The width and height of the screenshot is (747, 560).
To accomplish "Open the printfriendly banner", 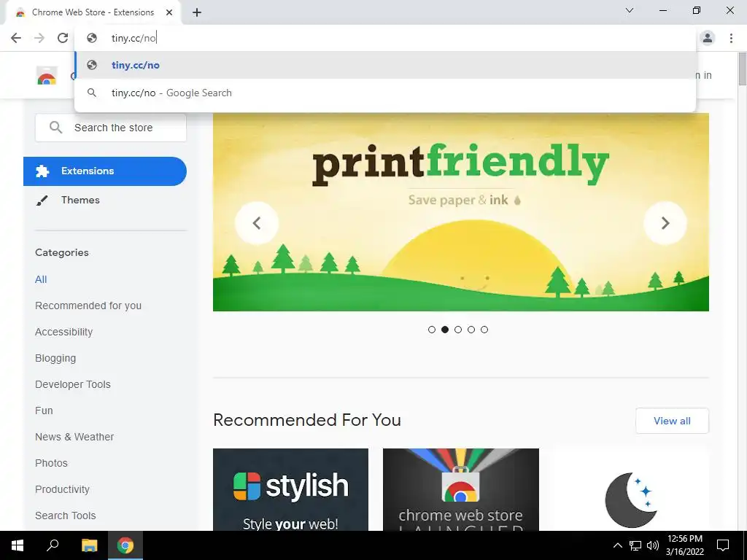I will point(461,212).
